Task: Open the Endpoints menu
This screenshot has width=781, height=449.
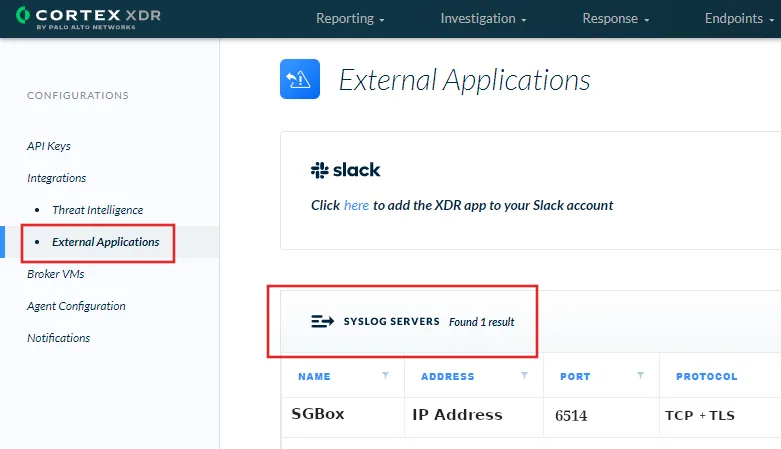Action: pyautogui.click(x=739, y=18)
